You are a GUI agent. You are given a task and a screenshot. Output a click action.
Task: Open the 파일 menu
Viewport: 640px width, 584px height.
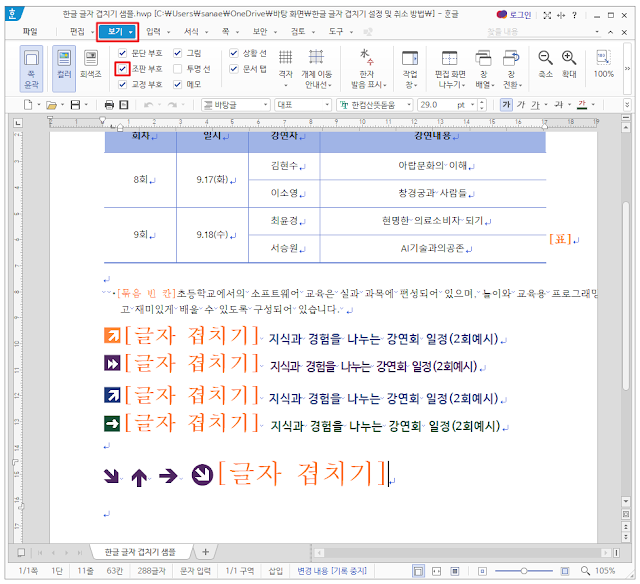click(x=30, y=31)
